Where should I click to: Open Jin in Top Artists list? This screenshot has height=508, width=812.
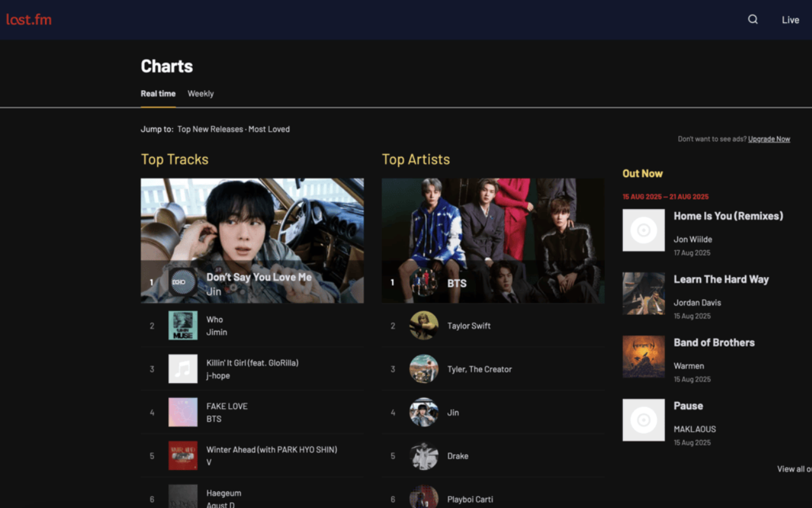point(453,412)
